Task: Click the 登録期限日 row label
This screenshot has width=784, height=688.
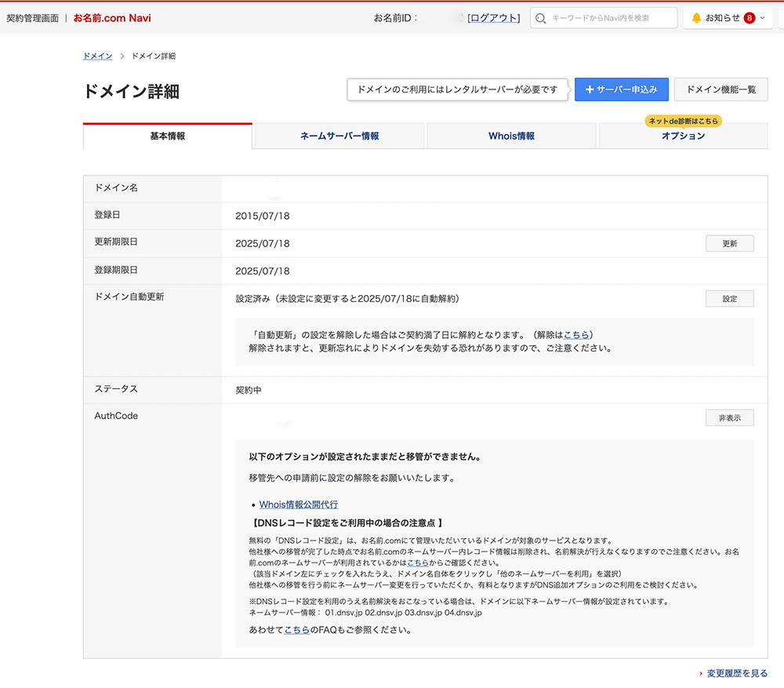Action: click(115, 270)
